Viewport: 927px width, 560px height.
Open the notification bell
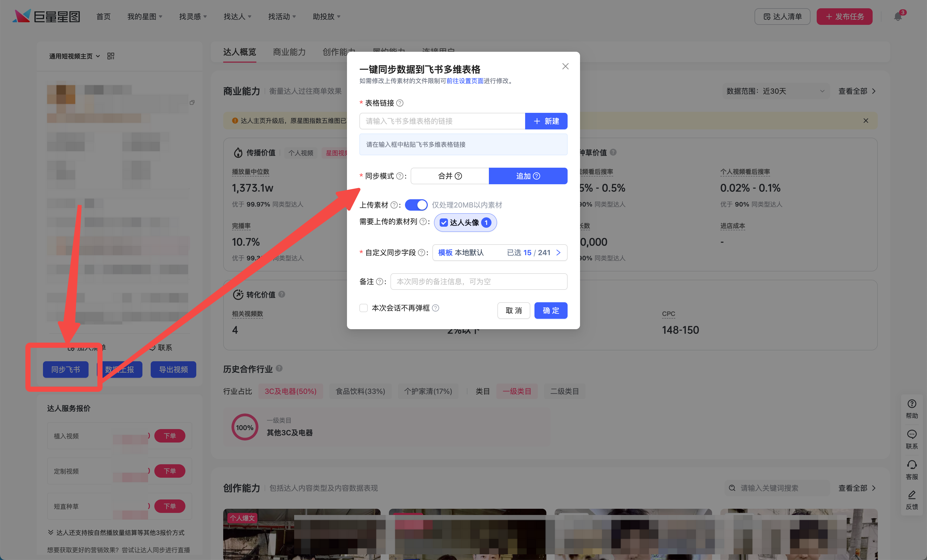898,17
